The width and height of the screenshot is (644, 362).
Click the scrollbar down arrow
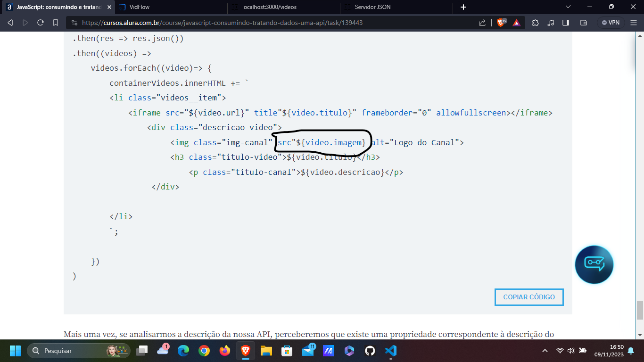[640, 335]
